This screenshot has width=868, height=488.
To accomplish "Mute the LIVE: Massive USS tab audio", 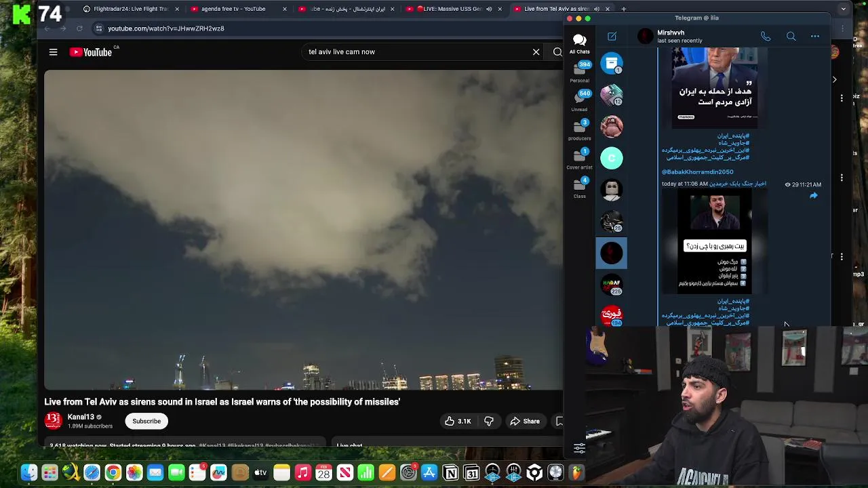I will pos(488,9).
